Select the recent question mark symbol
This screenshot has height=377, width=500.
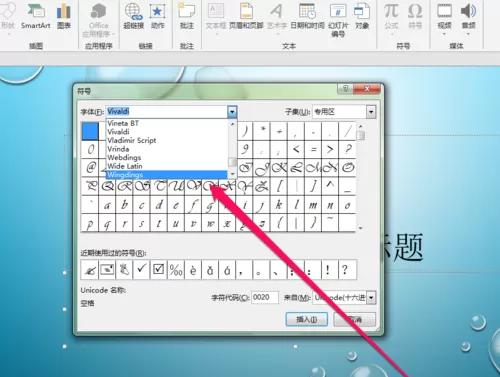(347, 269)
